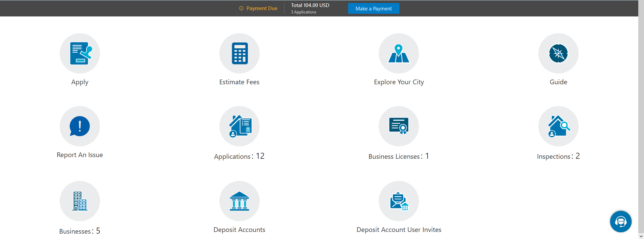Viewport: 644px width, 239px height.
Task: Click the Make a Payment button
Action: 374,8
